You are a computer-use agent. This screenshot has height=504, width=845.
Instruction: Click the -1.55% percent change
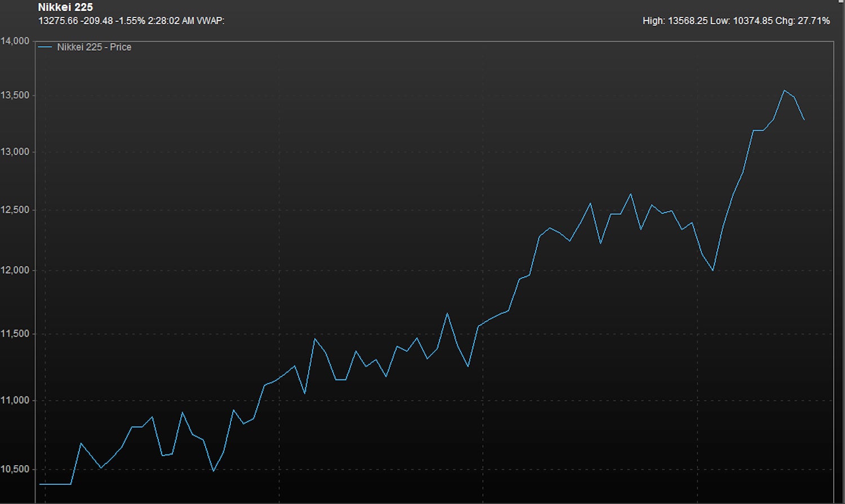(130, 21)
